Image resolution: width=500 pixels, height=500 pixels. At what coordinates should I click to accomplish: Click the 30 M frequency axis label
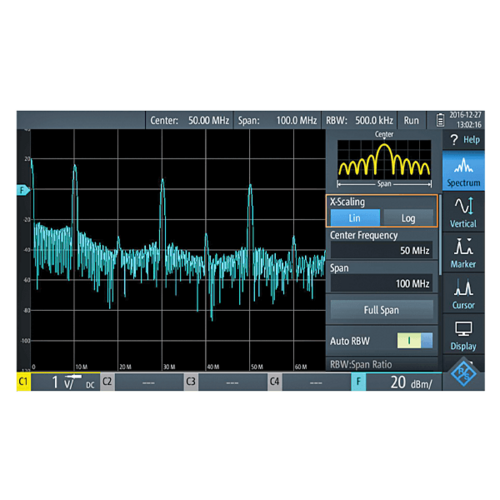(169, 367)
